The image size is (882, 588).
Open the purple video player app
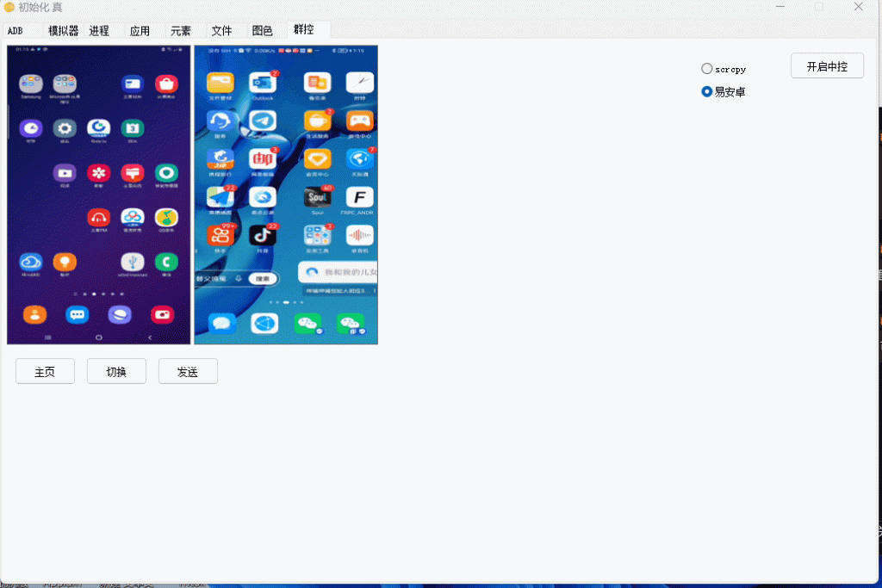[x=65, y=173]
